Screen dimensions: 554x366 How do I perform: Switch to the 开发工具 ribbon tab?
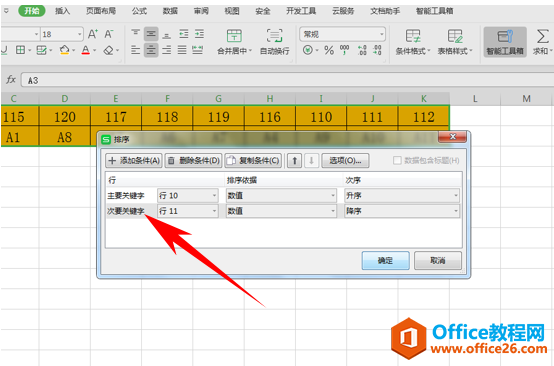pyautogui.click(x=301, y=11)
